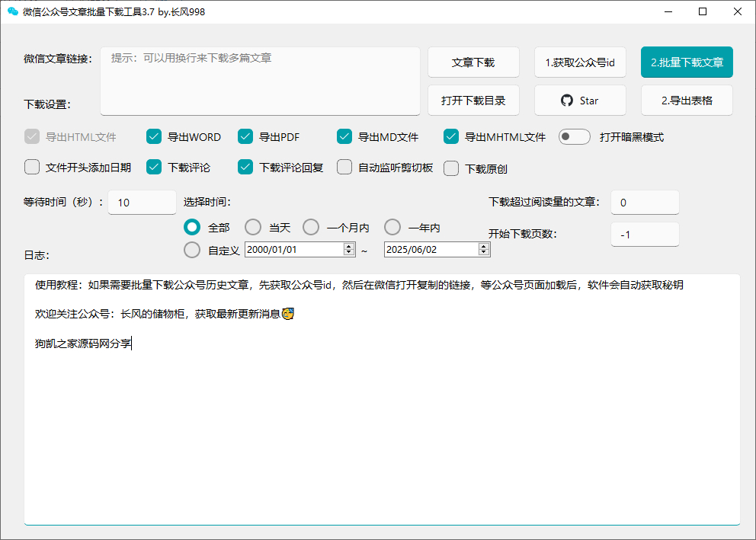The height and width of the screenshot is (540, 756).
Task: Uncheck the 导出MHTML文件 option
Action: [451, 136]
